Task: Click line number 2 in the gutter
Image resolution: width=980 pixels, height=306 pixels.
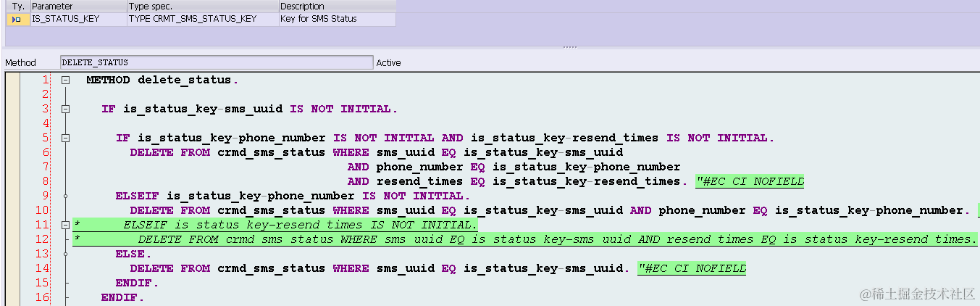Action: pos(45,94)
